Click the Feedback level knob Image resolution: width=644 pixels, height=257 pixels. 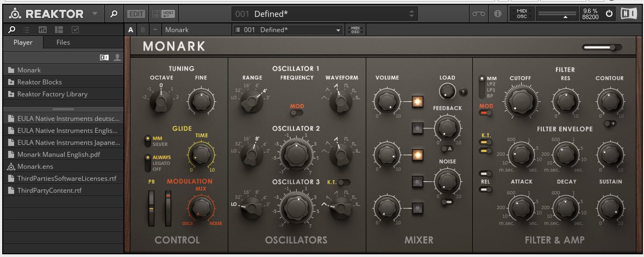pyautogui.click(x=447, y=128)
